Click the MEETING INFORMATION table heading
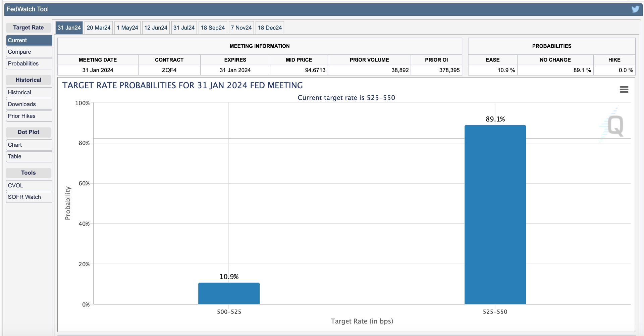The height and width of the screenshot is (336, 644). point(260,46)
